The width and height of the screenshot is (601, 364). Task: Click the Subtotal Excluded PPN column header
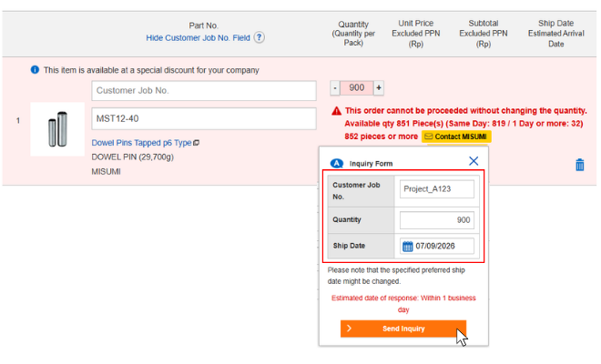(x=484, y=34)
